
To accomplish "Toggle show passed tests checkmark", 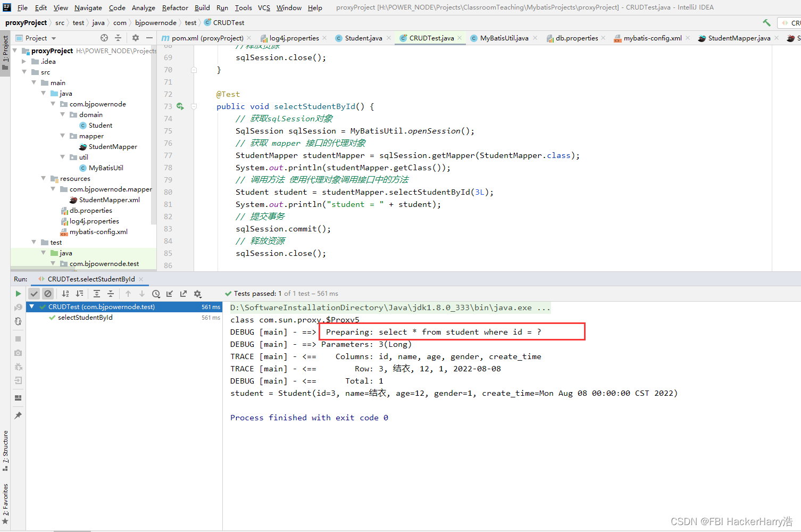I will click(34, 294).
